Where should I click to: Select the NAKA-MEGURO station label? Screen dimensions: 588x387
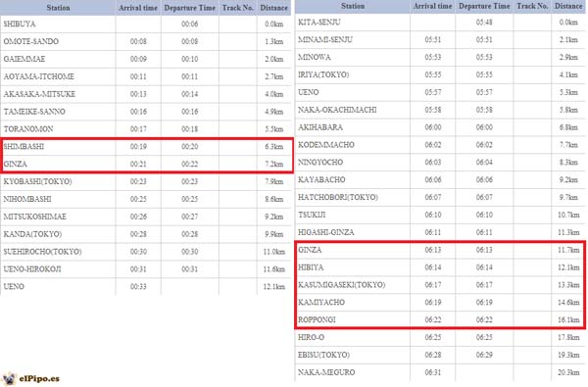(x=326, y=372)
